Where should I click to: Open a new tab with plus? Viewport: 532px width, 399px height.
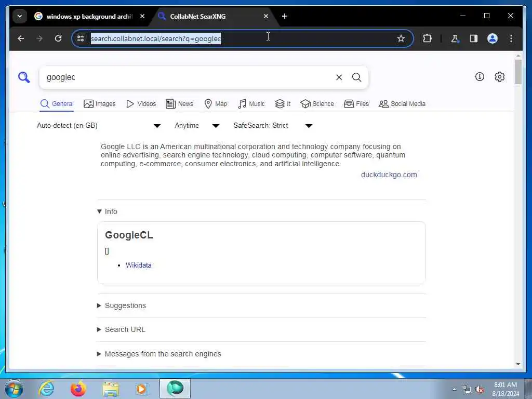click(x=285, y=16)
